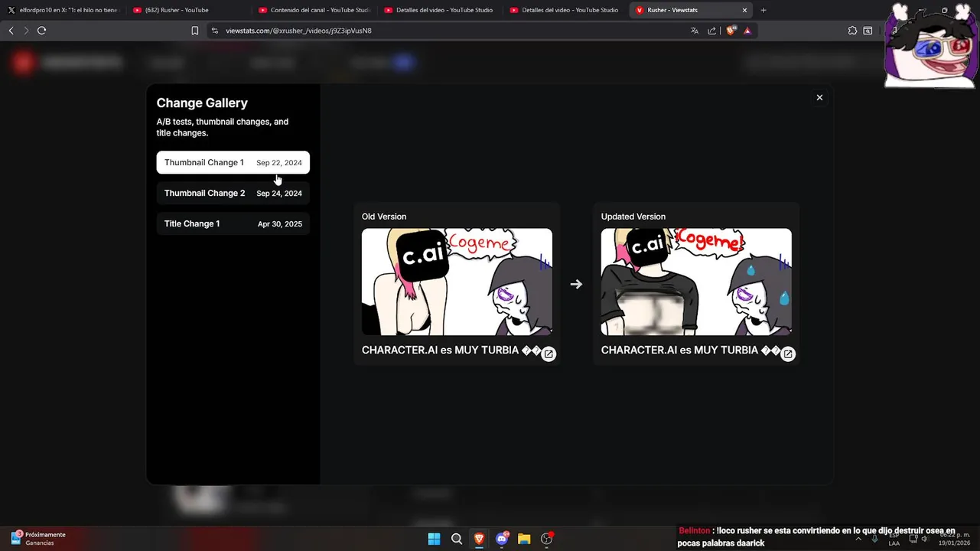Click the Old Version thumbnail image
This screenshot has height=551, width=980.
point(457,282)
